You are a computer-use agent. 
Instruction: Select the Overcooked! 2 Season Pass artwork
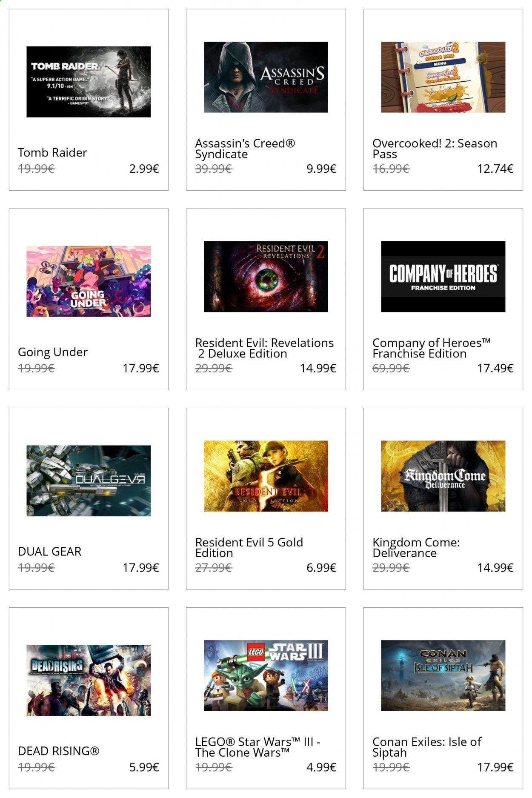443,77
